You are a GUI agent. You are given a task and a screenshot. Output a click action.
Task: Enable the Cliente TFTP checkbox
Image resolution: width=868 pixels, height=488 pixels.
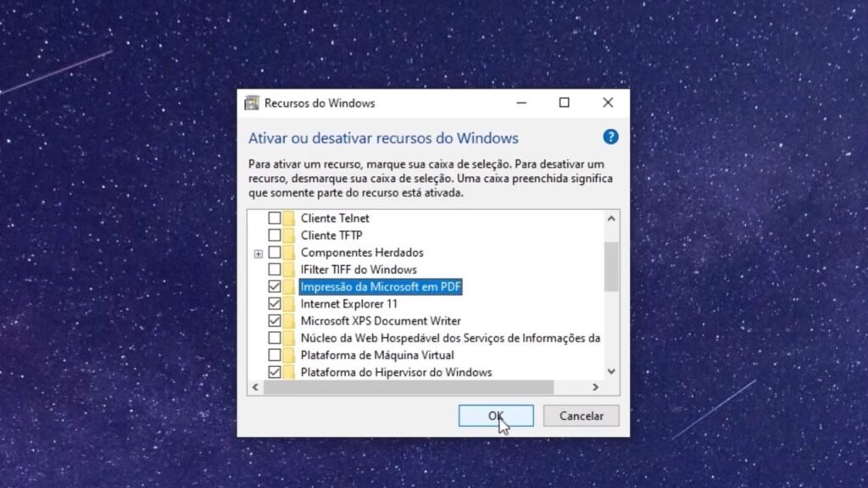coord(274,236)
